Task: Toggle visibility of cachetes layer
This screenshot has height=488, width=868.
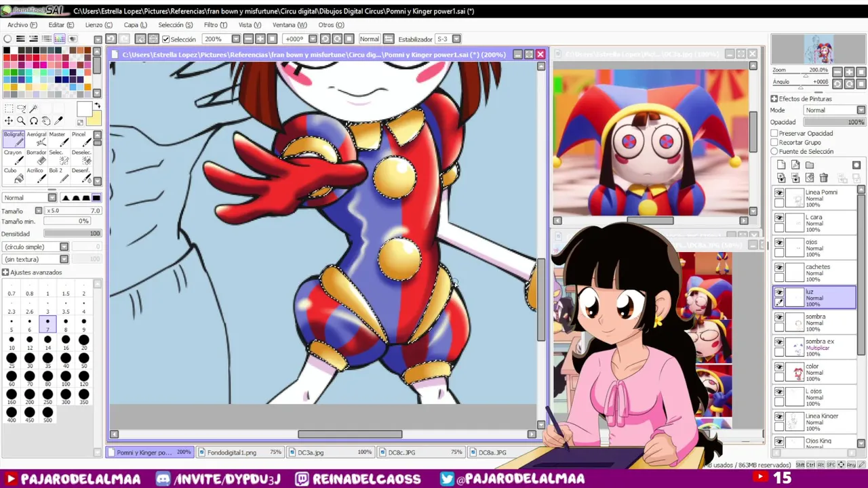Action: 778,269
